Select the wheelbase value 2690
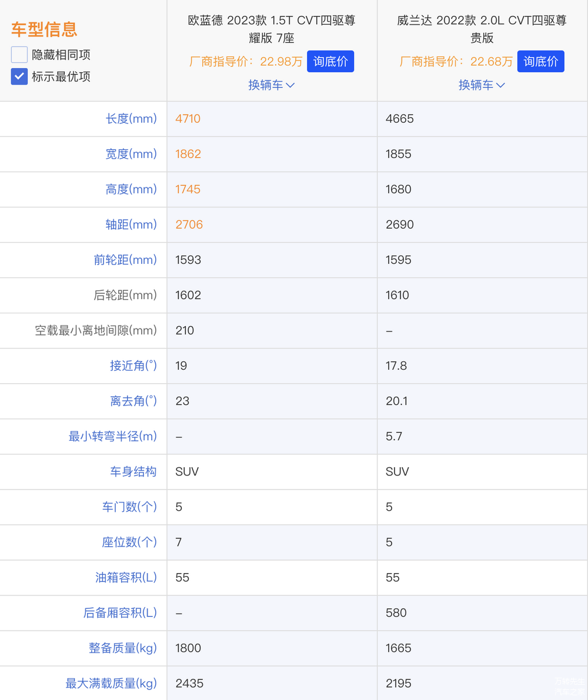Viewport: 588px width, 700px height. [400, 225]
